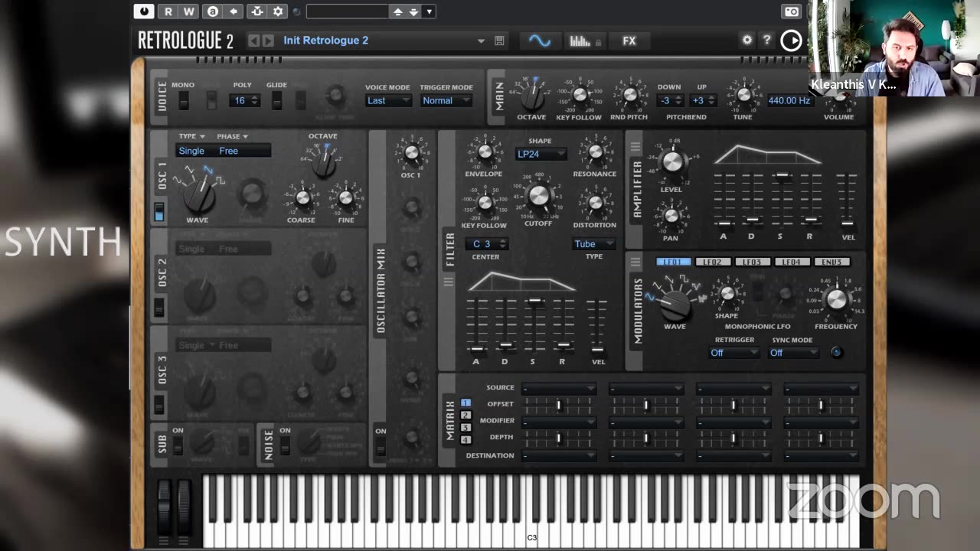Image resolution: width=980 pixels, height=551 pixels.
Task: Switch to the LFO2 modulator tab
Action: click(x=712, y=262)
